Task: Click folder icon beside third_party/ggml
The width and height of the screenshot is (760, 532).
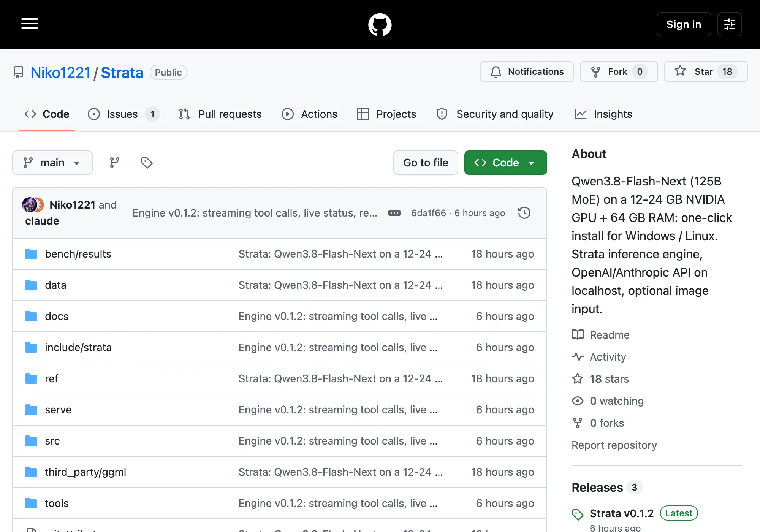Action: [31, 472]
